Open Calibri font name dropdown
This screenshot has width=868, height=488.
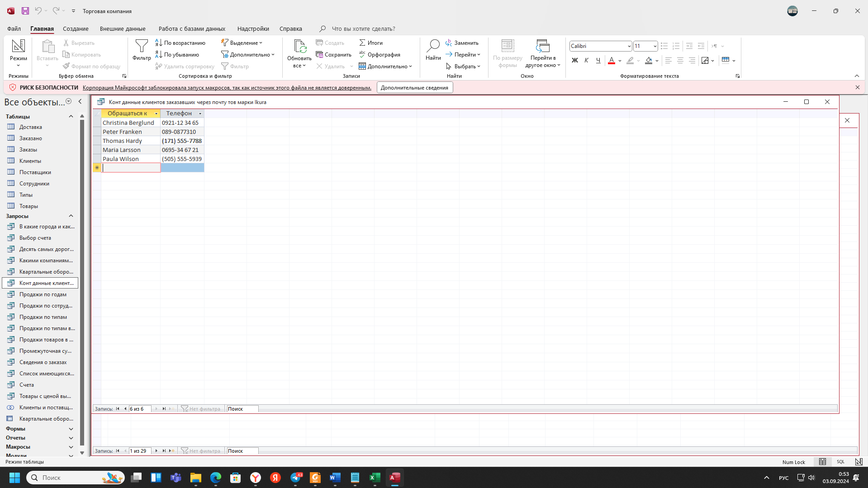(x=629, y=46)
